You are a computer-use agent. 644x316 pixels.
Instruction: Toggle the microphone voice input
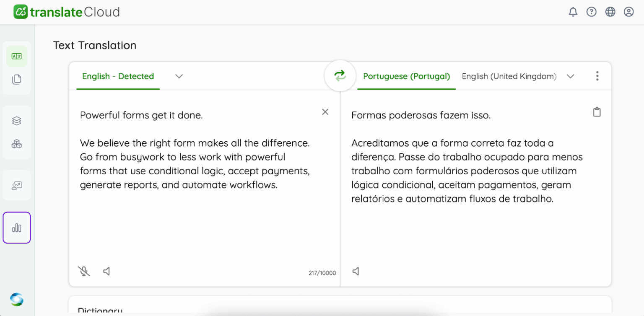tap(84, 271)
